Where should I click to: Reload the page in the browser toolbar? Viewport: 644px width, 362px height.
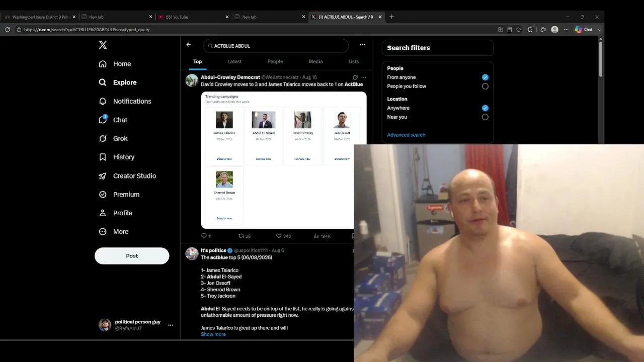coord(7,30)
